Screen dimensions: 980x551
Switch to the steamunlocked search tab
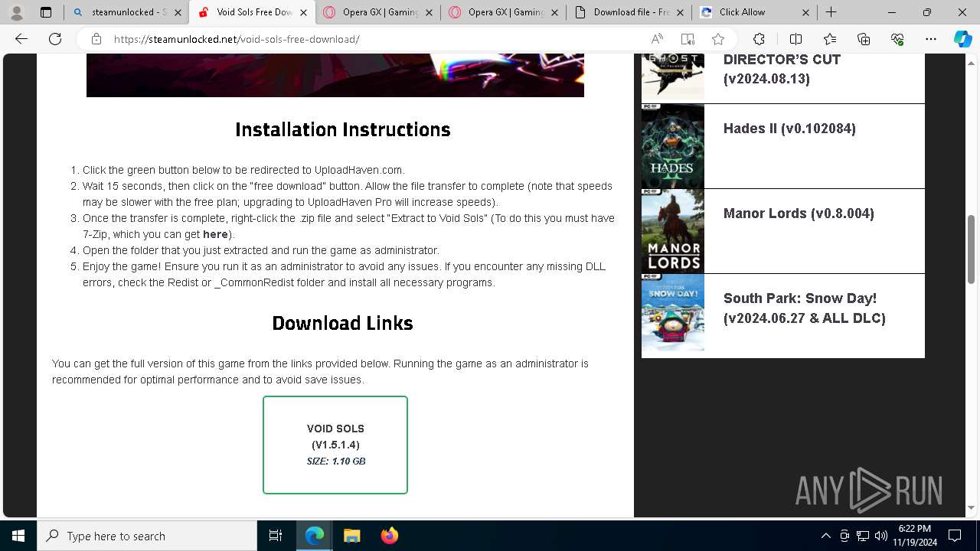pos(126,12)
